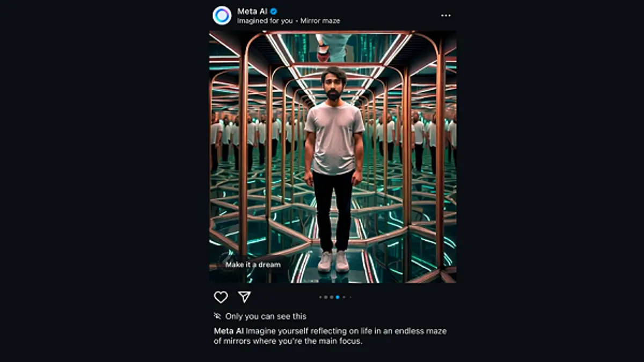Select the Imagined for you subtitle
Screen dimensions: 644x362
pyautogui.click(x=265, y=21)
